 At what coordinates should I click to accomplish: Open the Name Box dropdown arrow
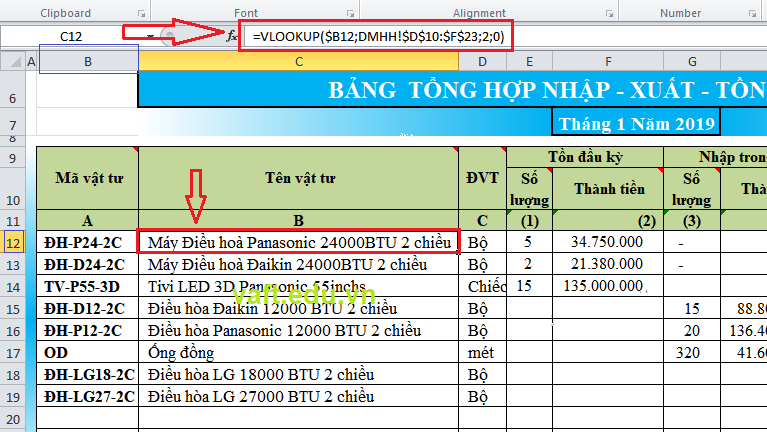coord(150,36)
